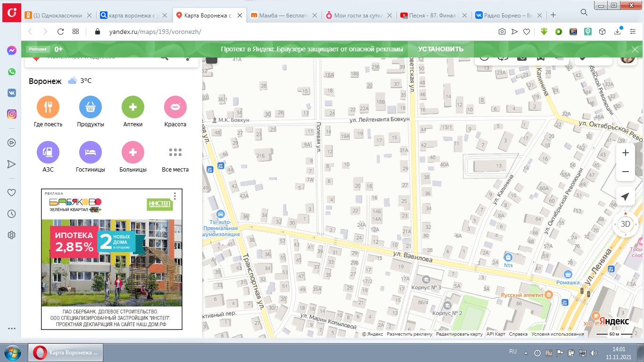The image size is (644, 362).
Task: Open the Opera main menu logo
Action: 11,13
